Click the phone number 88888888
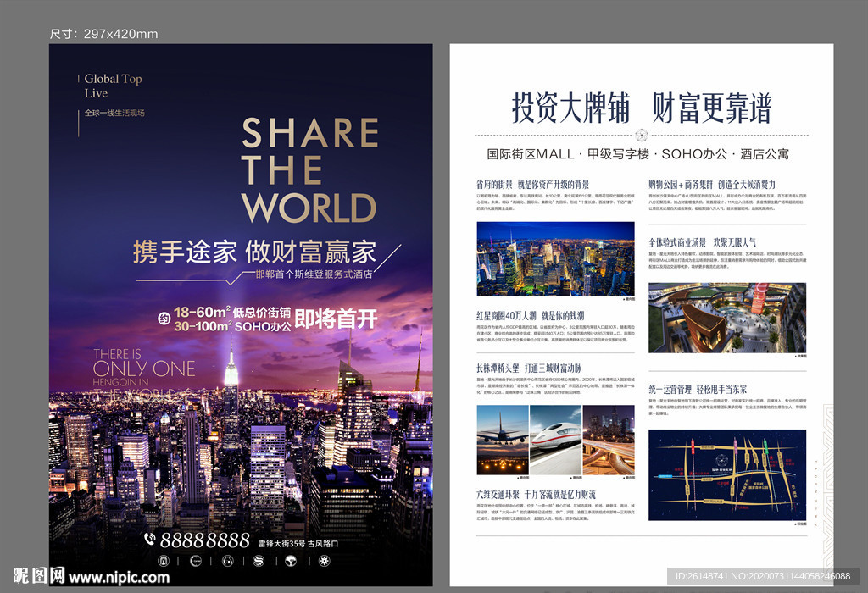 (205, 540)
